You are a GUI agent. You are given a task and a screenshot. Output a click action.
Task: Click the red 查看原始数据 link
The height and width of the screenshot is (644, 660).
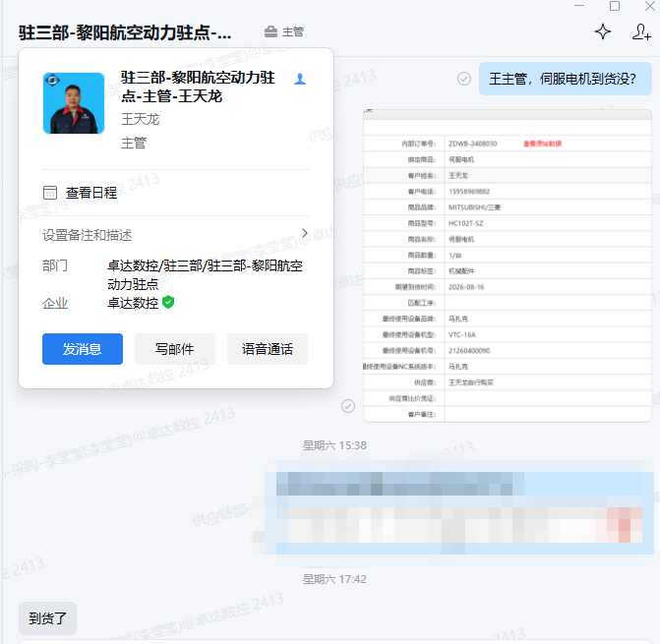click(542, 144)
